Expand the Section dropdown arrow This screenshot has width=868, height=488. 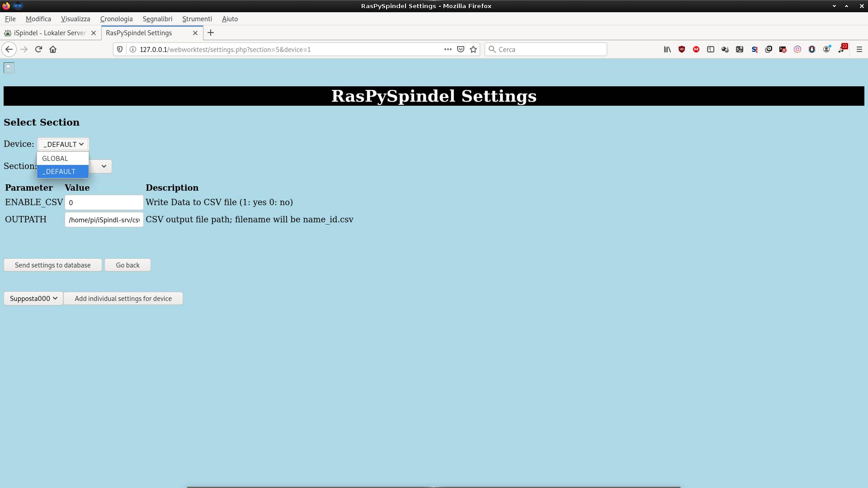pyautogui.click(x=104, y=166)
